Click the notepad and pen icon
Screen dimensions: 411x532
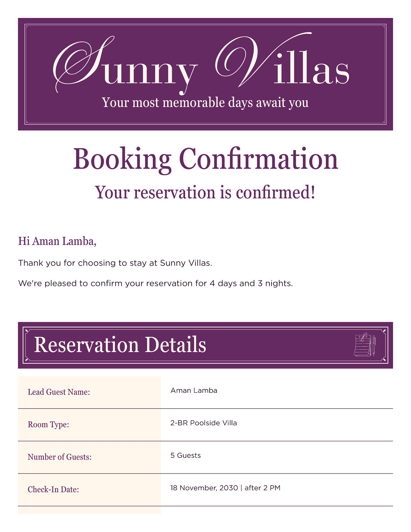[x=365, y=345]
